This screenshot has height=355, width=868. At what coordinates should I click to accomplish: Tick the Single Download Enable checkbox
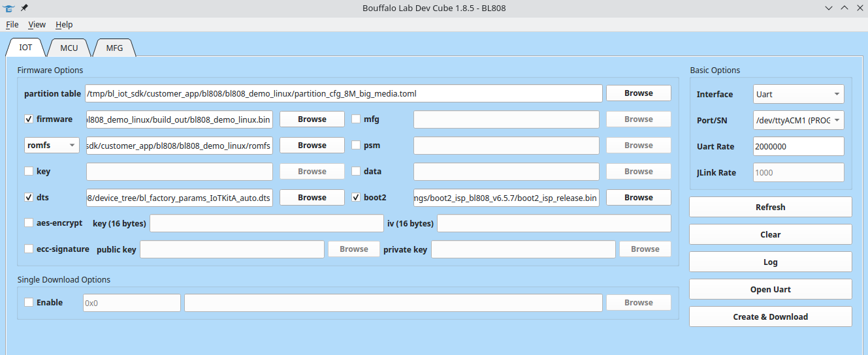pos(29,303)
